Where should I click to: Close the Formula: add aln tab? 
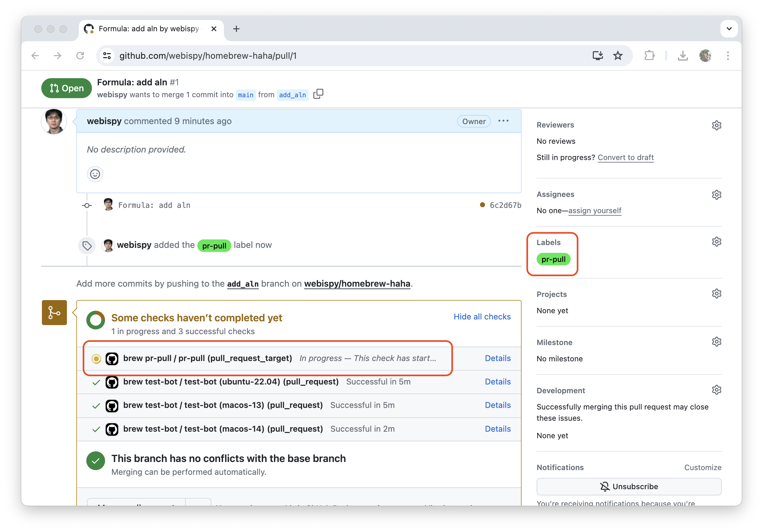[214, 29]
